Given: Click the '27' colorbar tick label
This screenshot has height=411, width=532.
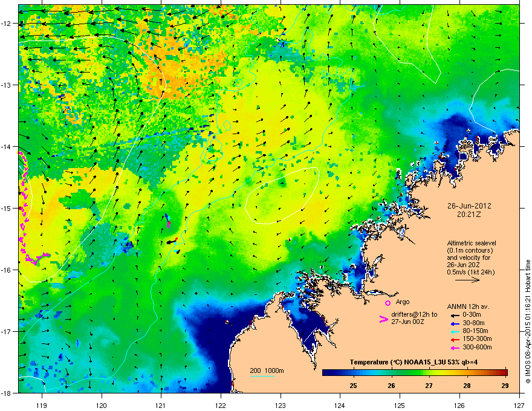Looking at the screenshot, I should [429, 386].
